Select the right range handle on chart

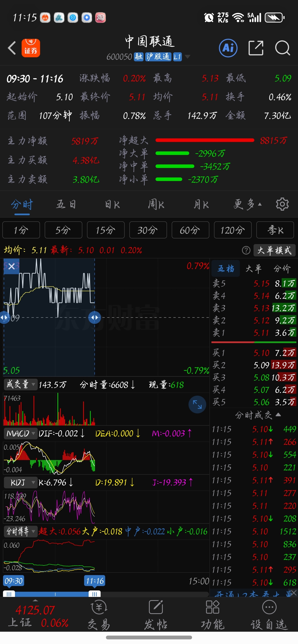pos(95,318)
